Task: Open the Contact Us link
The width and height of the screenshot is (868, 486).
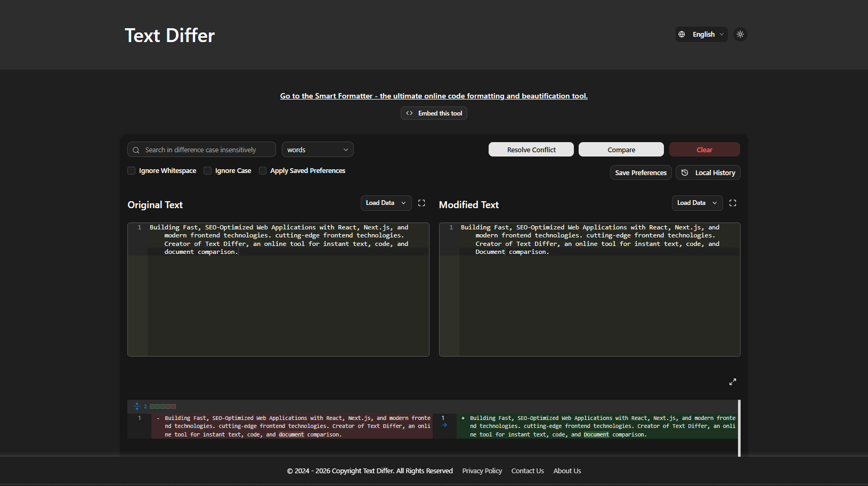Action: (x=528, y=471)
